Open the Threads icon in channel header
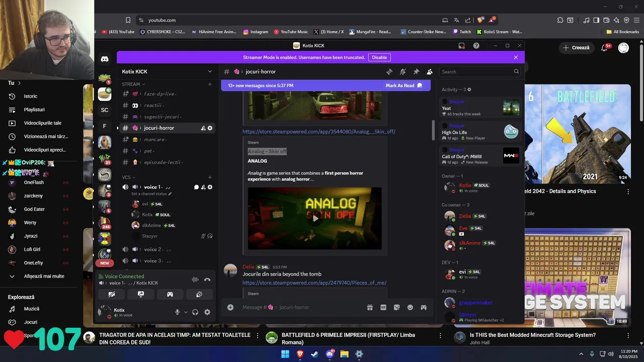The width and height of the screenshot is (644, 362). [389, 72]
